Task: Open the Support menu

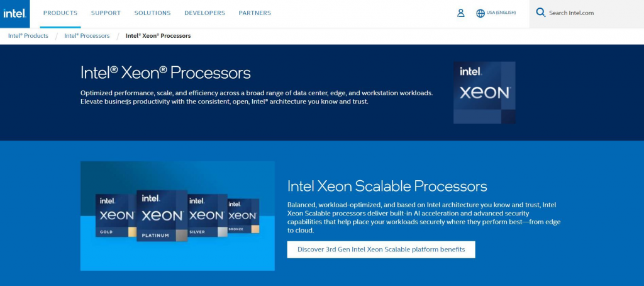Action: (106, 13)
